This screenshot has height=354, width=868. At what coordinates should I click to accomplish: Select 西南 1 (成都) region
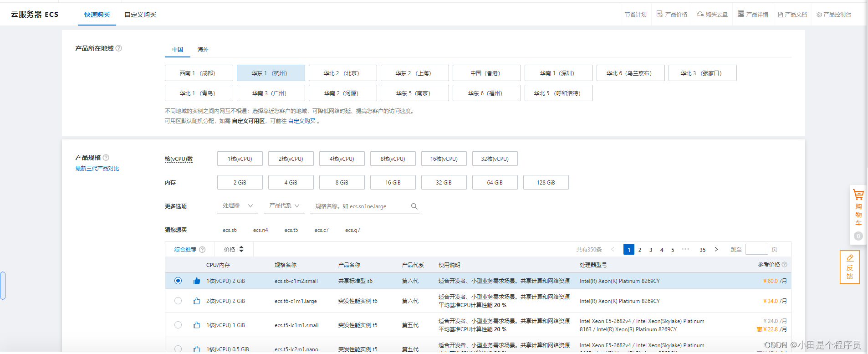point(199,73)
